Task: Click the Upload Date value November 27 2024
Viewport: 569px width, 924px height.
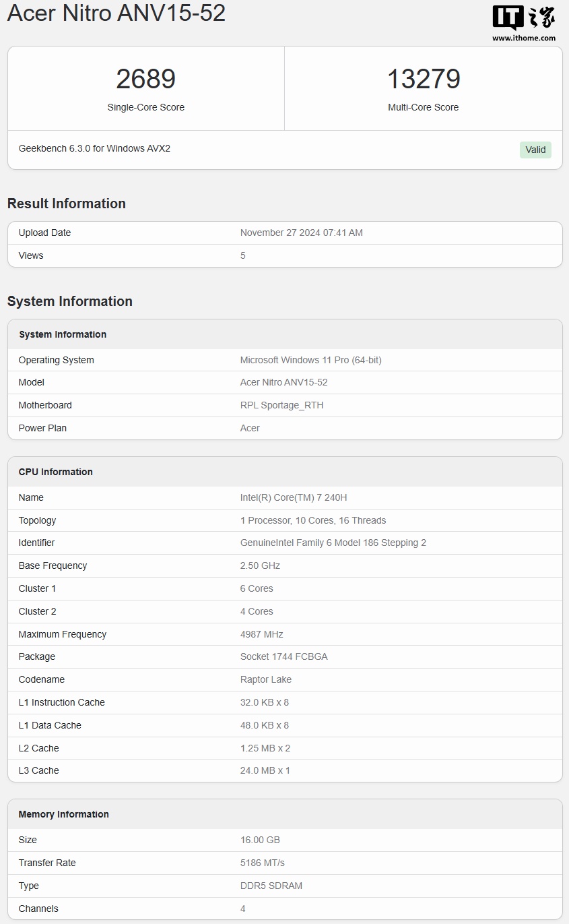Action: [x=301, y=233]
